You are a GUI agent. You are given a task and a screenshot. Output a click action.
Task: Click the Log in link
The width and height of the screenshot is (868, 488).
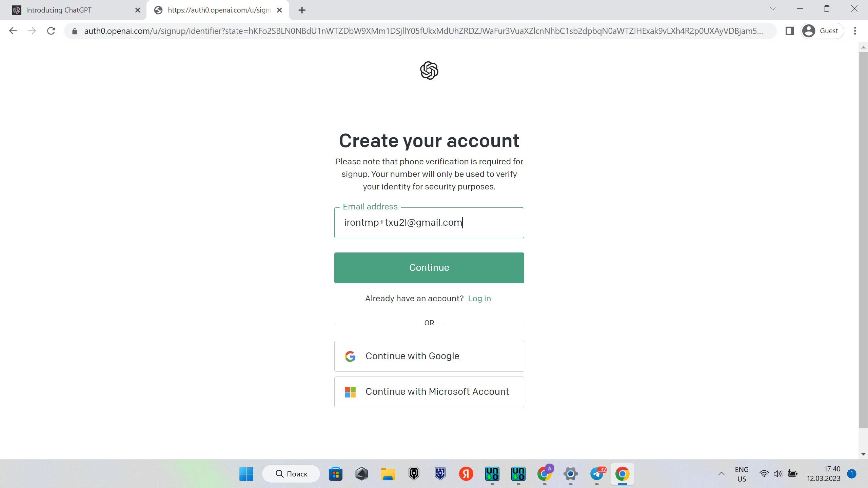(x=480, y=299)
